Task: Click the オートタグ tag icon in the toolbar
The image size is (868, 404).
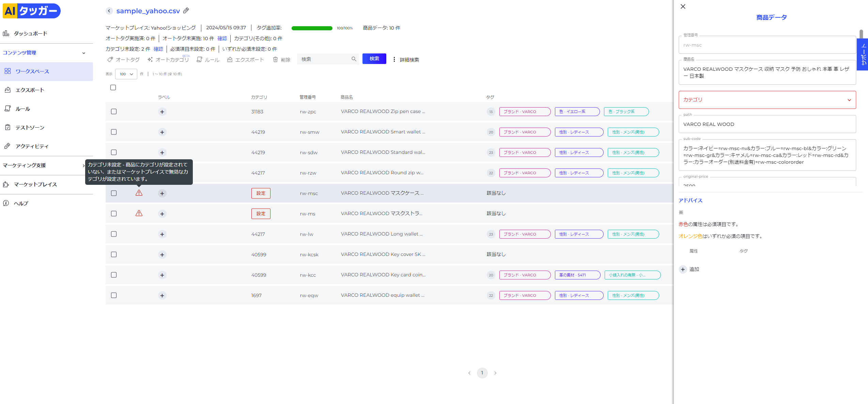Action: tap(110, 60)
